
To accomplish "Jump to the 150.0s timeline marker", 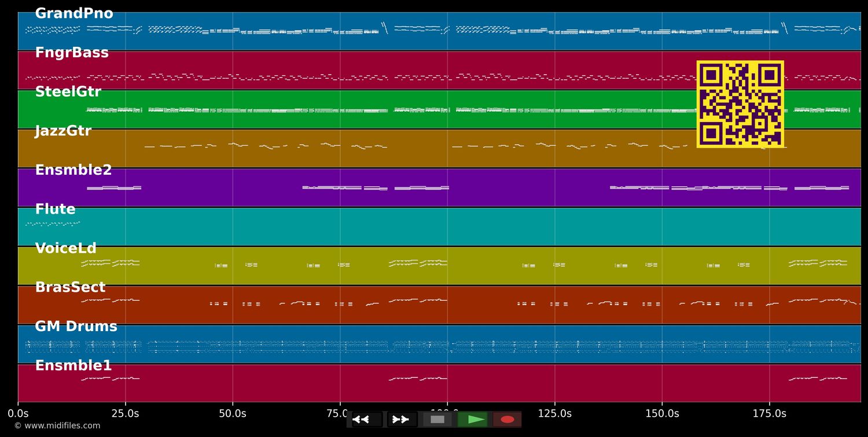I will (x=662, y=413).
